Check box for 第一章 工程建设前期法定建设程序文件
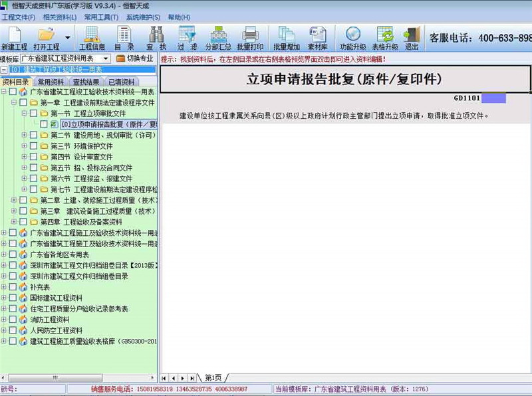 pyautogui.click(x=23, y=102)
